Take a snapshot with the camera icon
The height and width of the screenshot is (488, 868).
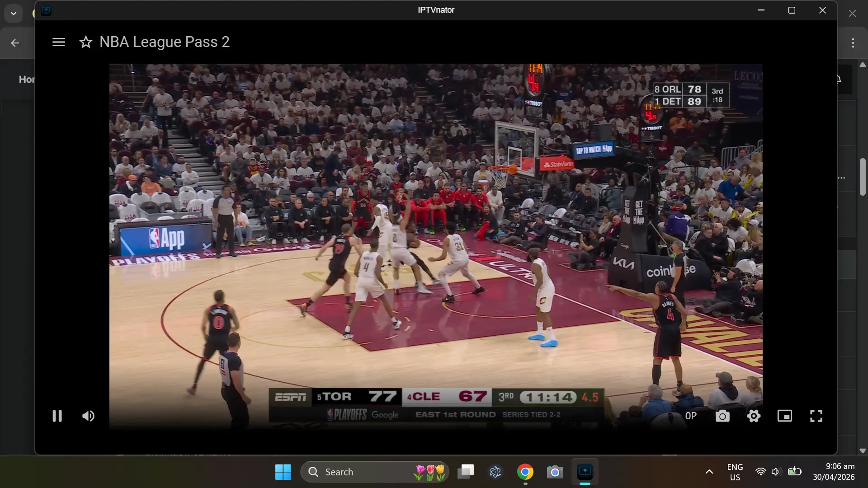(x=722, y=416)
